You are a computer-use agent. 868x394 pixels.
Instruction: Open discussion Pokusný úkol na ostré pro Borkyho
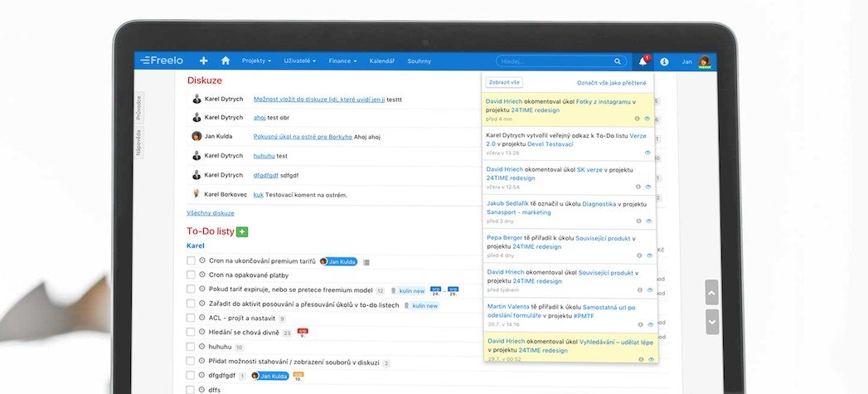click(x=303, y=137)
